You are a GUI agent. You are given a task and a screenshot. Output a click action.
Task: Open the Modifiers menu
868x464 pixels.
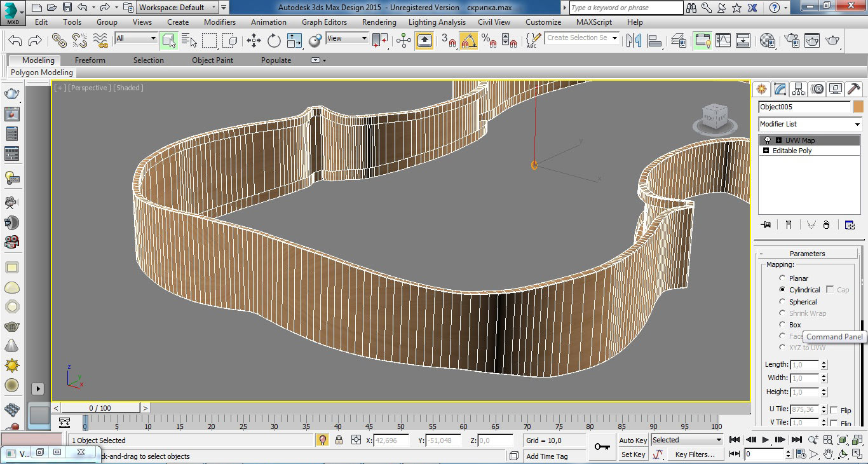coord(220,22)
